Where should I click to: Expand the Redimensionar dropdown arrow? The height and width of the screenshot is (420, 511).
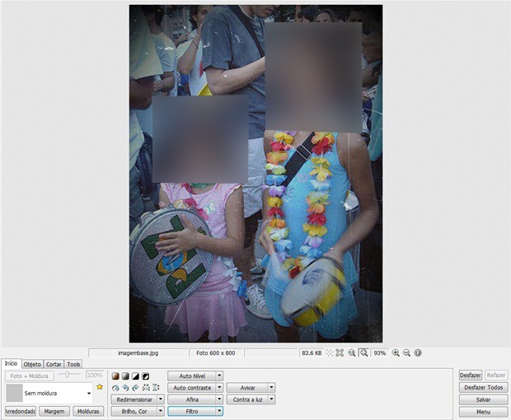(x=161, y=399)
